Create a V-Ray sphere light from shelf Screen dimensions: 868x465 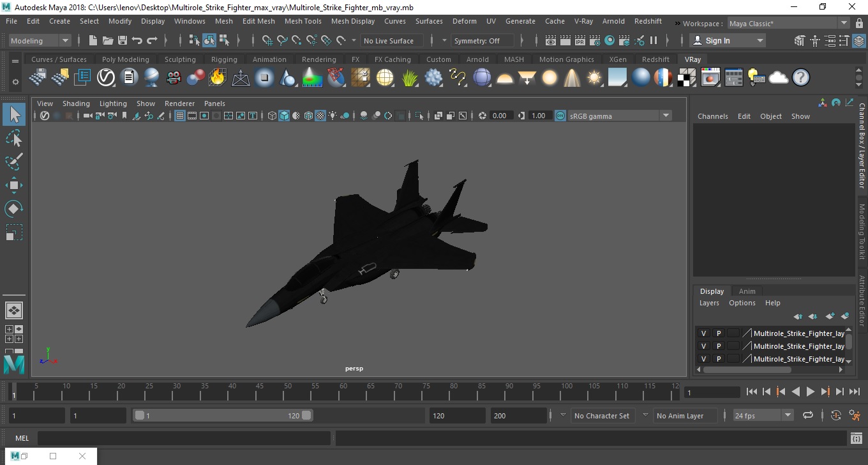tap(549, 78)
